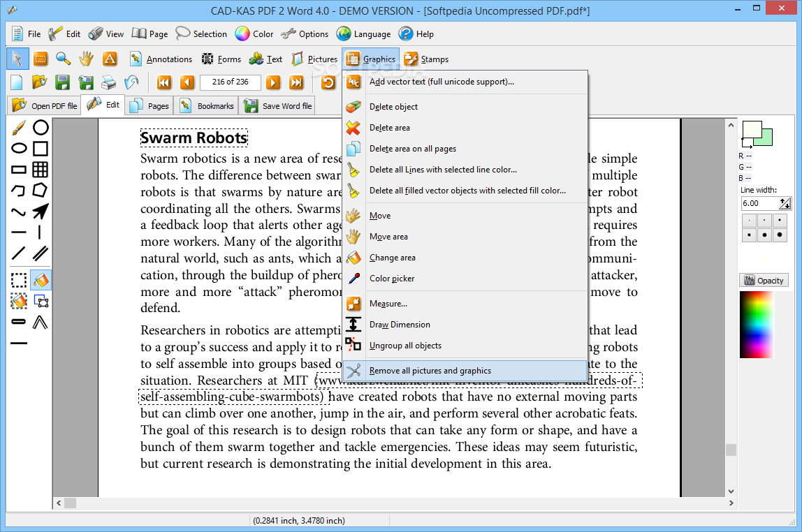Save the file using green floppy icon

[62, 82]
